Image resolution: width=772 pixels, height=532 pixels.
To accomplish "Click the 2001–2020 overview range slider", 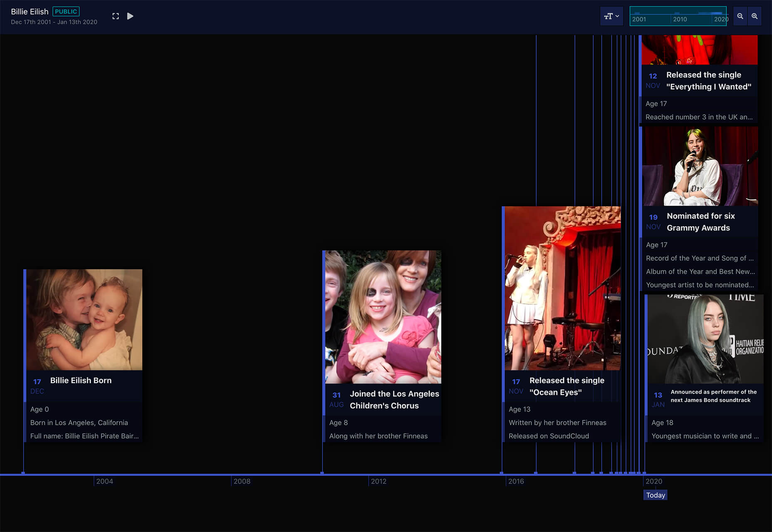I will (678, 16).
